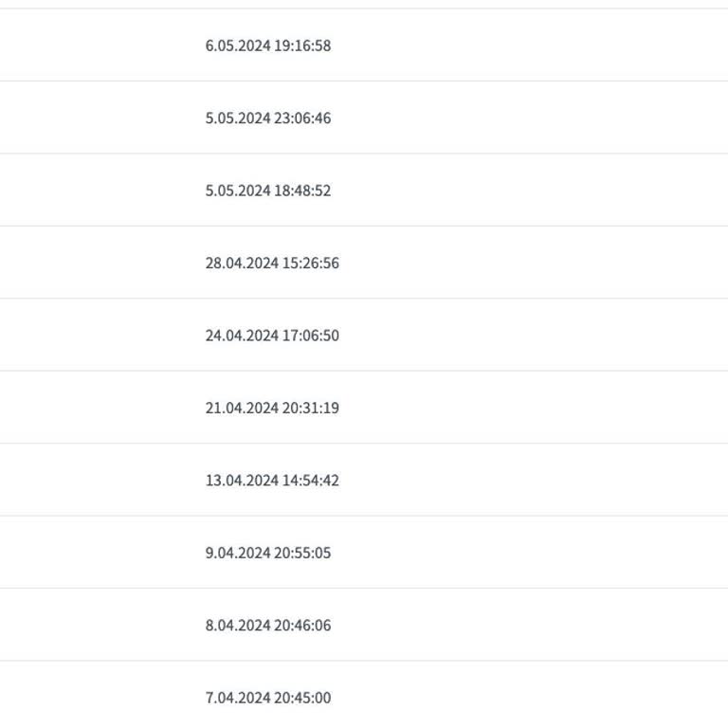This screenshot has height=728, width=728.
Task: Select the date 21.04.2024
Action: (242, 408)
